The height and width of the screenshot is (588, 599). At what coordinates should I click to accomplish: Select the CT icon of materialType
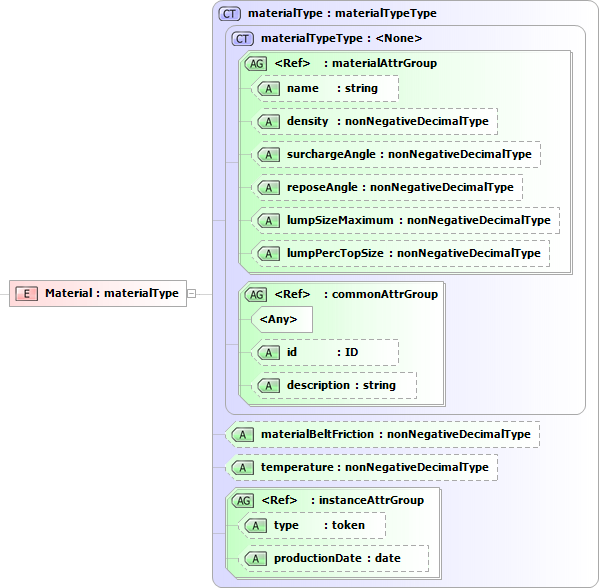[x=230, y=14]
